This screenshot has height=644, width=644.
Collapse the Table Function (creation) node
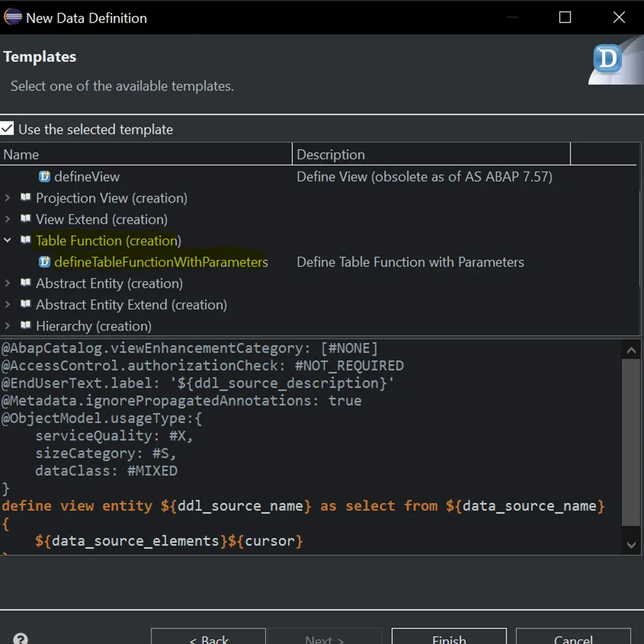click(8, 240)
